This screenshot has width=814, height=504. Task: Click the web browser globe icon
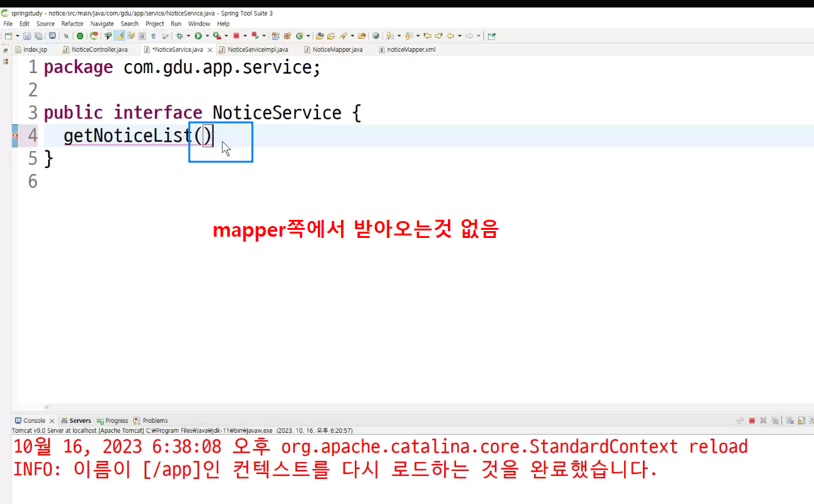(x=376, y=36)
